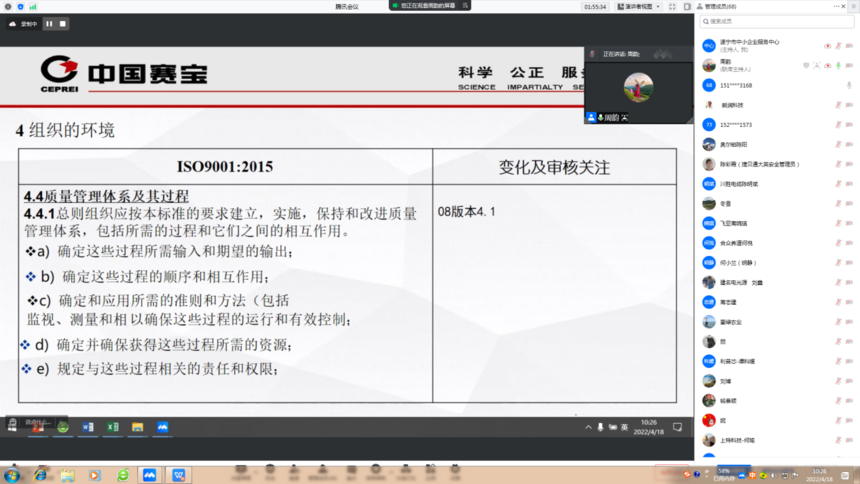Unmute host 遂宁市中小企业服务中心 microphone

(x=838, y=46)
